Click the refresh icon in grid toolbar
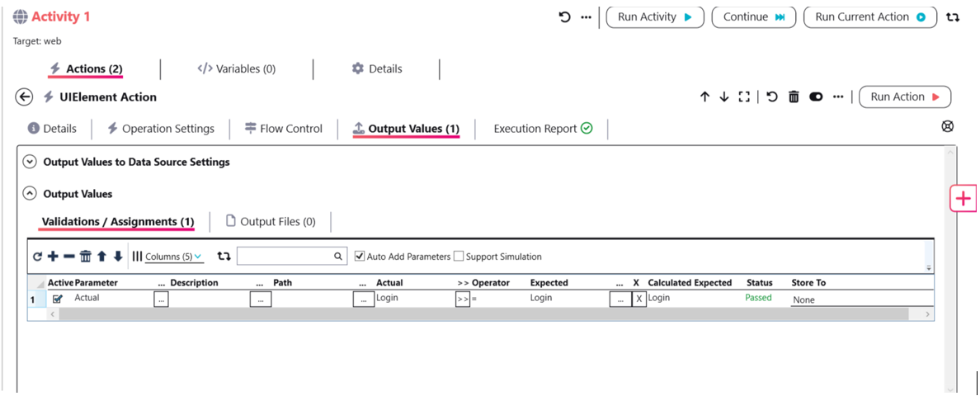The image size is (980, 396). coord(37,257)
